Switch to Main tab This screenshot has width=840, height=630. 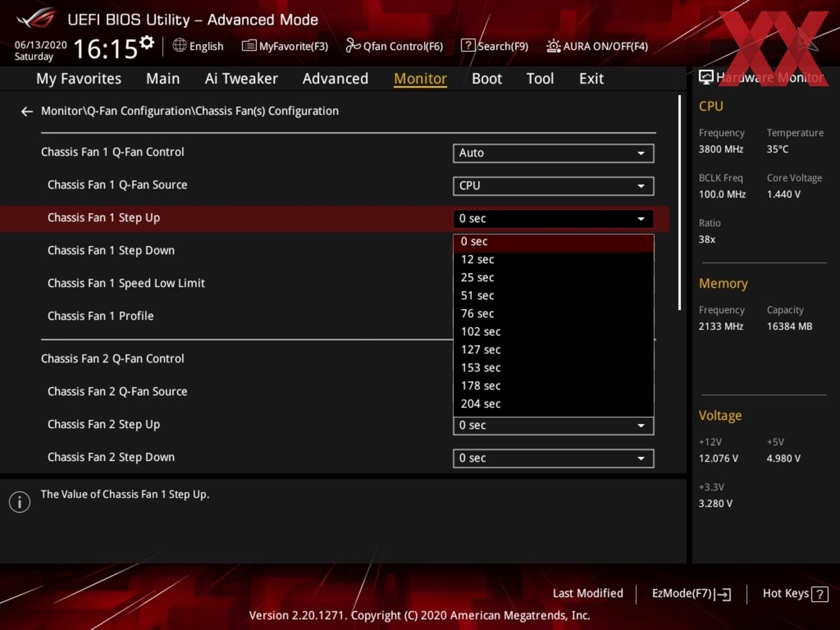(x=163, y=78)
